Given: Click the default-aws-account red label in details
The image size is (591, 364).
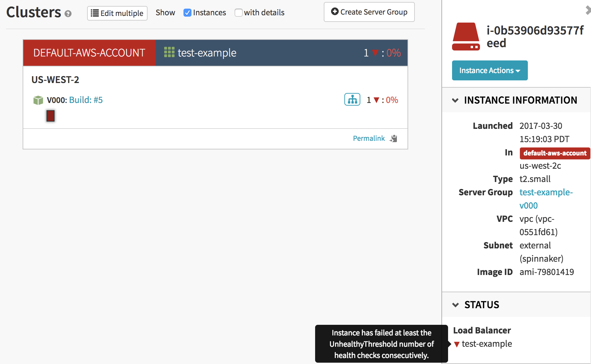Looking at the screenshot, I should pos(554,153).
